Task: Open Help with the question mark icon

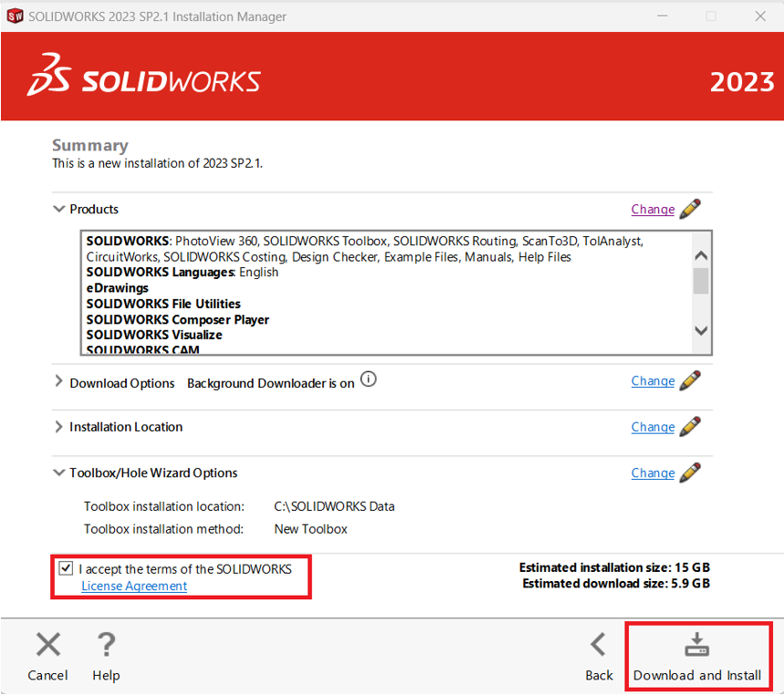Action: pos(106,646)
